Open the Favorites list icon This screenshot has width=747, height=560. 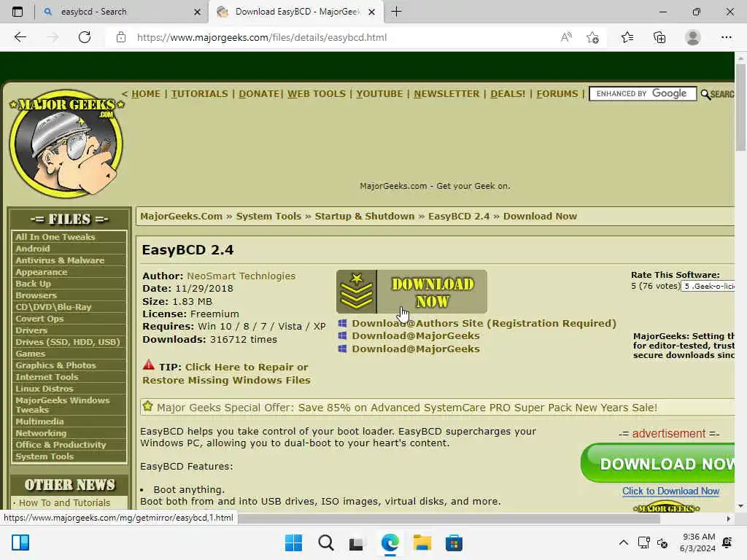[x=627, y=37]
